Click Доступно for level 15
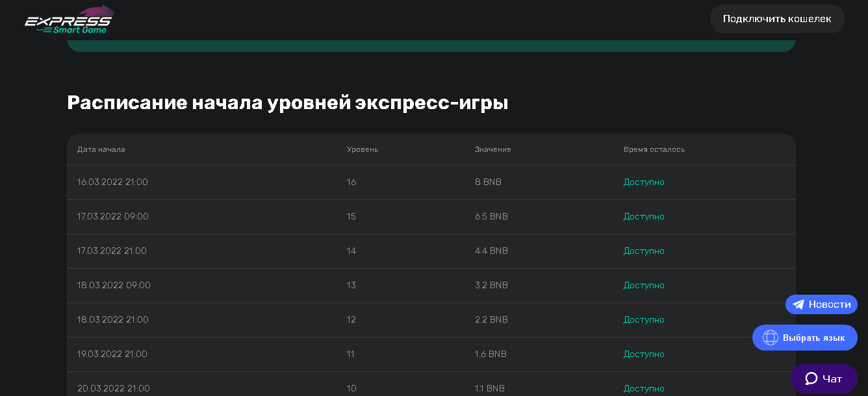The image size is (868, 396). (644, 217)
